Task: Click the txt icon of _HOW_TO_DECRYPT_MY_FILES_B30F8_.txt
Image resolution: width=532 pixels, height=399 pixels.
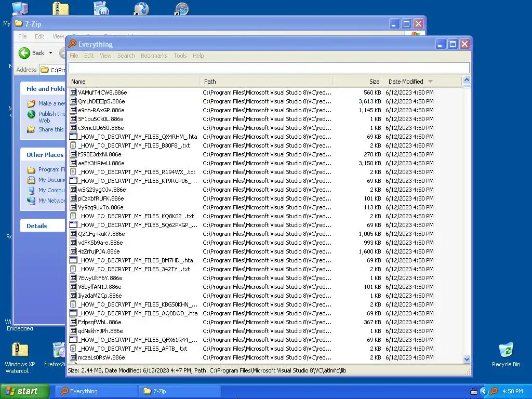Action: point(73,145)
